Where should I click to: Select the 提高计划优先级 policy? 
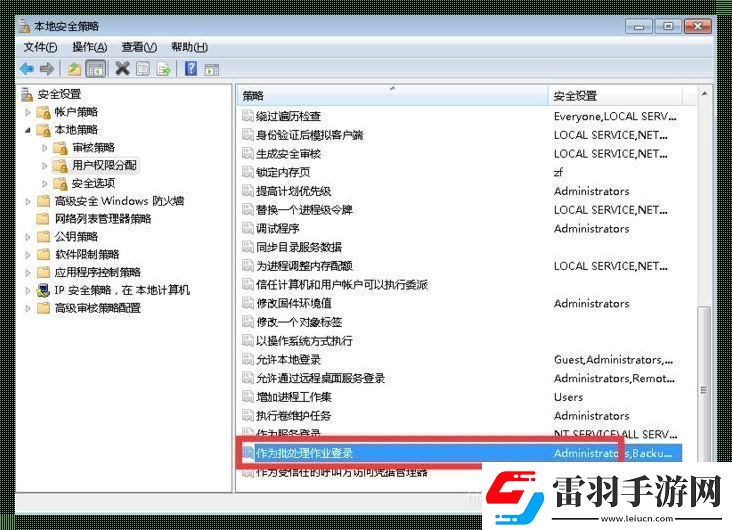(x=294, y=191)
